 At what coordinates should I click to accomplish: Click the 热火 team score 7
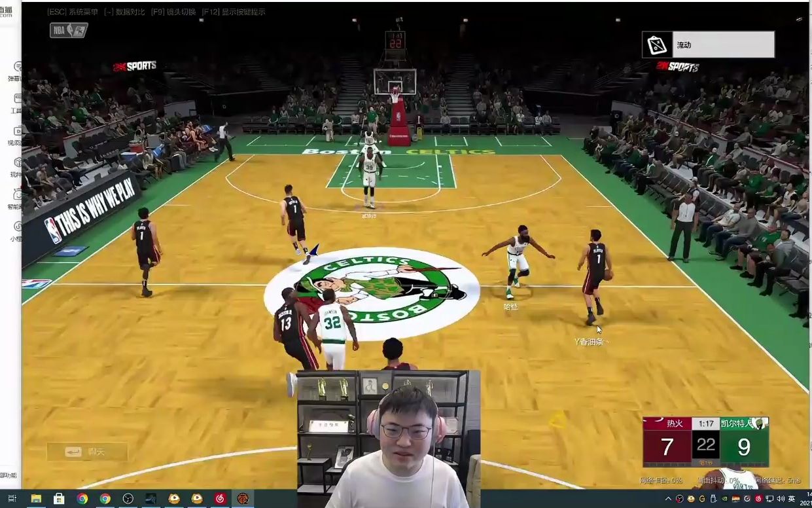667,446
